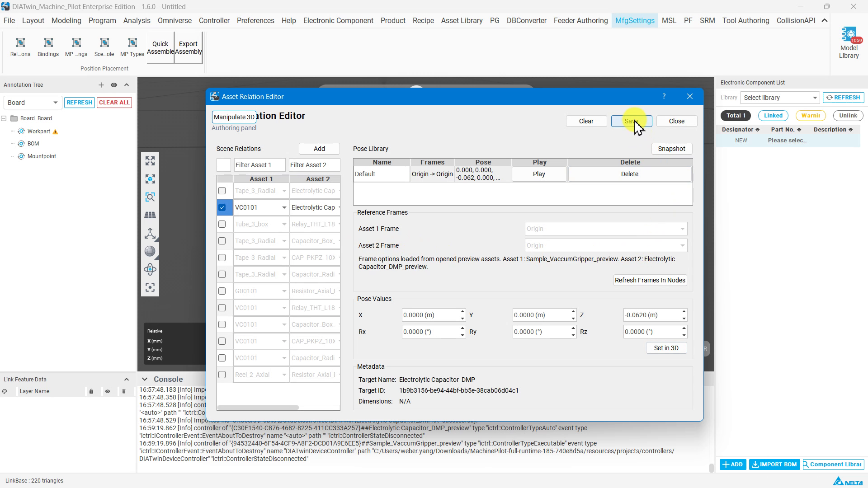Open the Feeder Authoring menu
This screenshot has height=488, width=868.
(580, 20)
